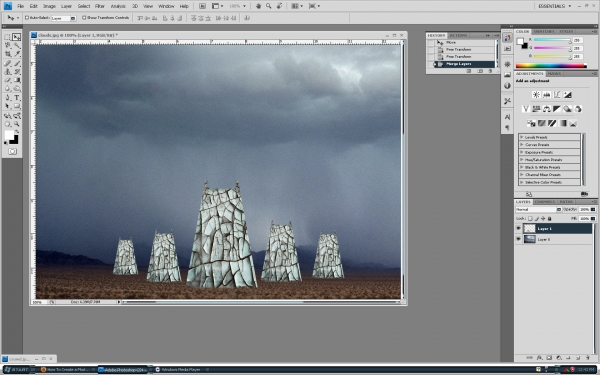The height and width of the screenshot is (375, 600).
Task: Click the foreground color swatch in toolbox
Action: pyautogui.click(x=9, y=135)
